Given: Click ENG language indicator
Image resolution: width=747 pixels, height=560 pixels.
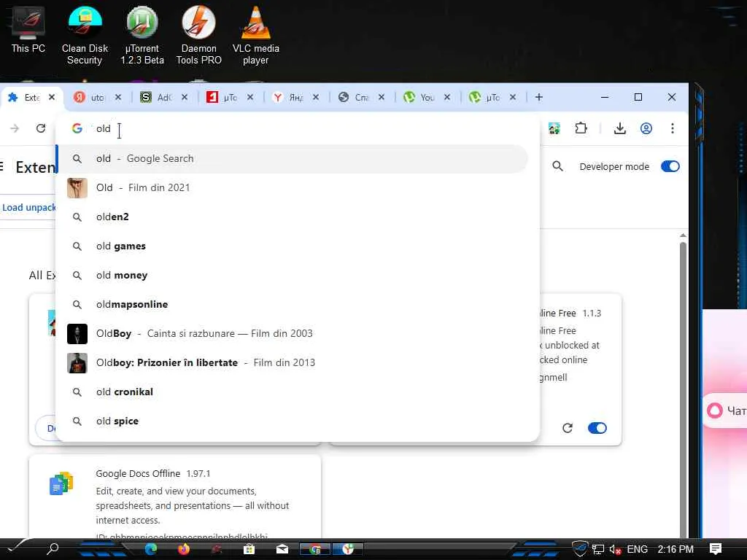Looking at the screenshot, I should (637, 549).
